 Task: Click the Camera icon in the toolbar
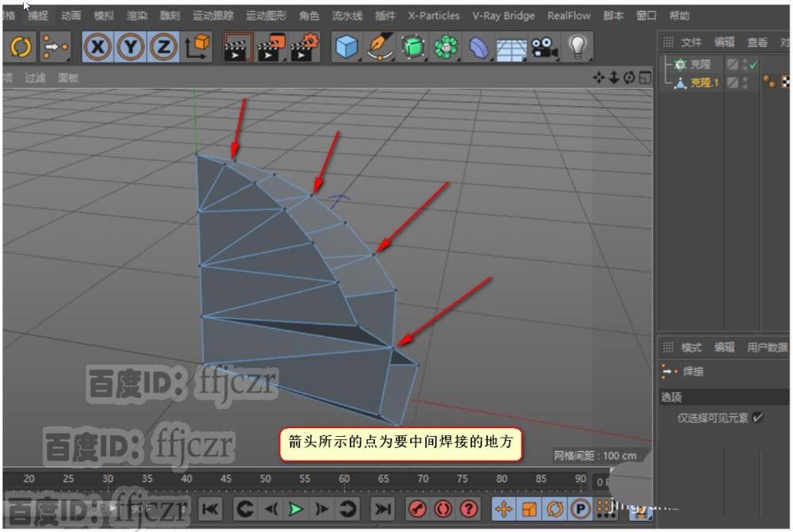click(x=543, y=46)
